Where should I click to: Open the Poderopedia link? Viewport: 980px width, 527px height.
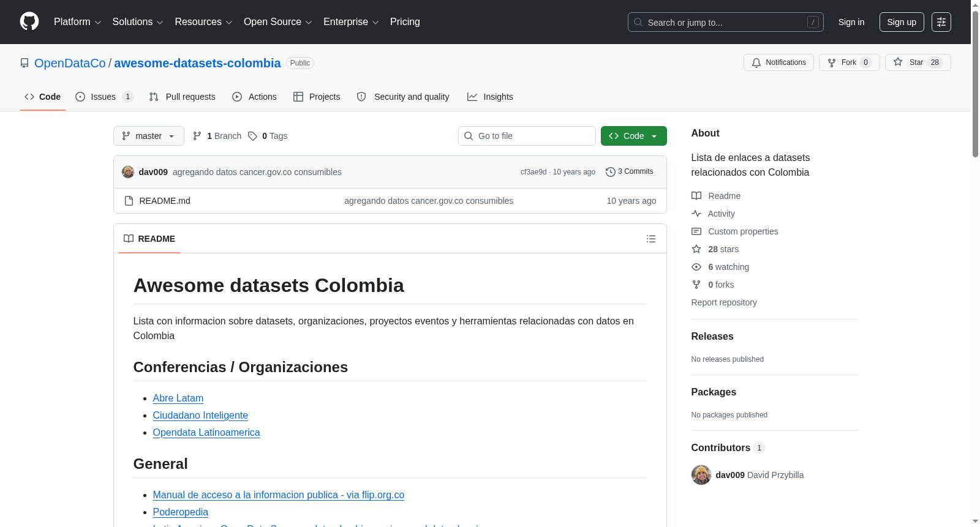pos(181,512)
